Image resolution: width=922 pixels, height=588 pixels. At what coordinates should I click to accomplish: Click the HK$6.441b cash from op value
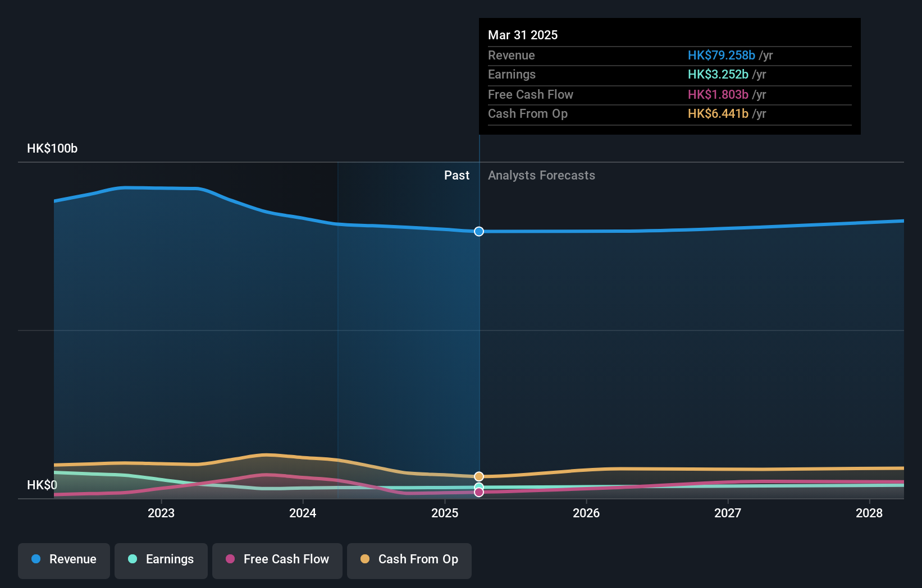pos(718,113)
